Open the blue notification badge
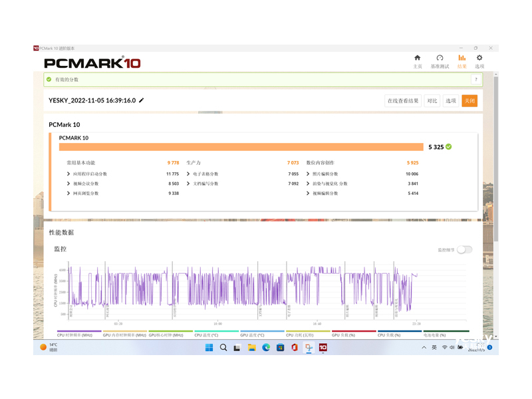Screen dimensions: 532x399 (x=489, y=347)
